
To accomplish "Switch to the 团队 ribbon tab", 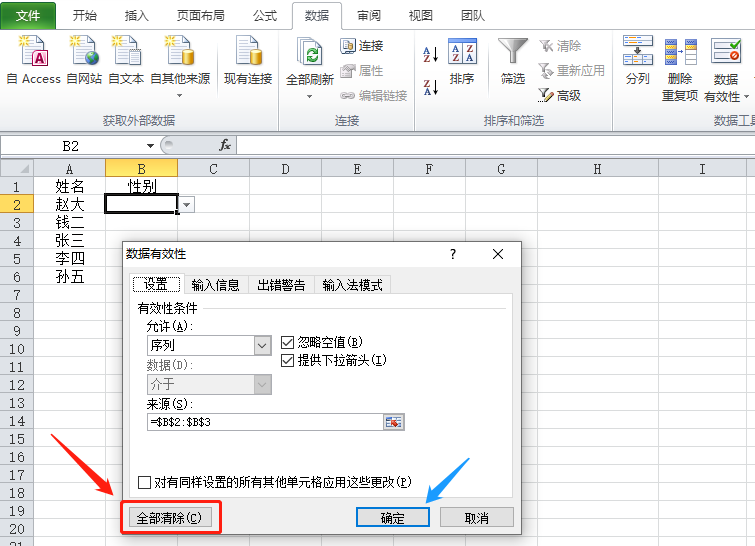I will (x=473, y=15).
